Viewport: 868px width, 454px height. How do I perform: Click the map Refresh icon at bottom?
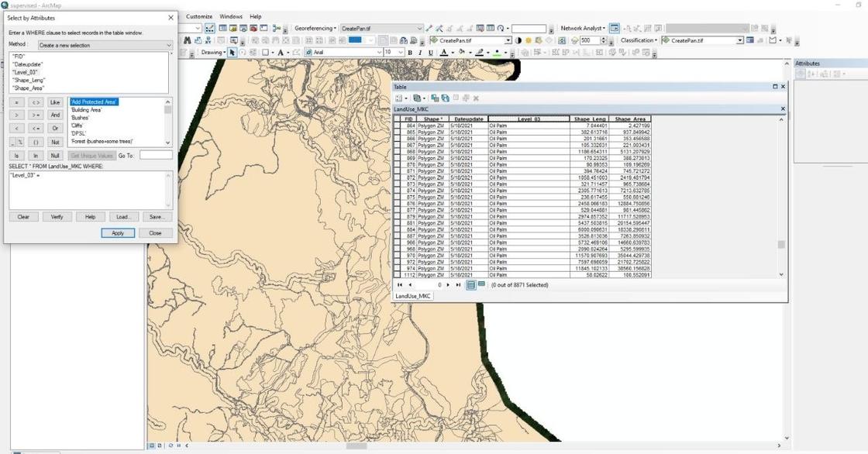170,445
